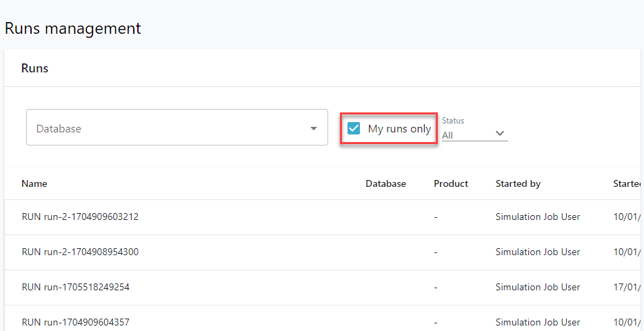Click the Runs management page title
This screenshot has width=644, height=331.
tap(72, 28)
